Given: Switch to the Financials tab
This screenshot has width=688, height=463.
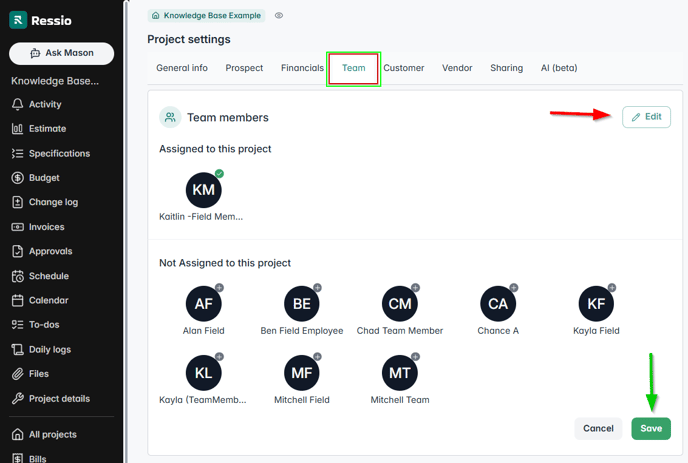Looking at the screenshot, I should point(302,68).
